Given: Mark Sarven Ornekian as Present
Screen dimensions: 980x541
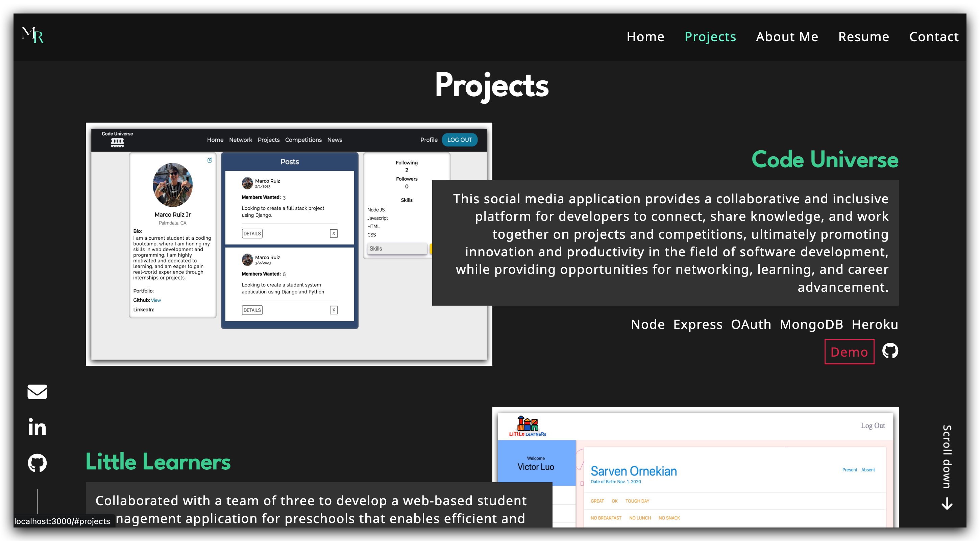Looking at the screenshot, I should pos(850,470).
